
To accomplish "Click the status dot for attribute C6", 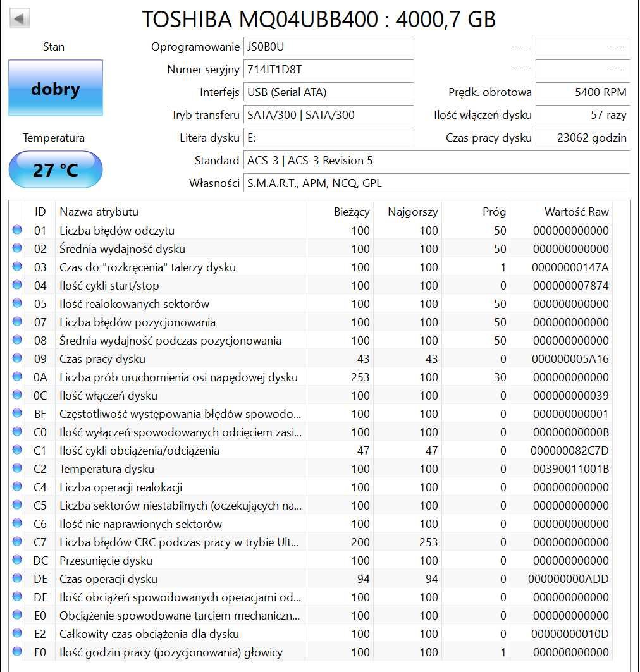I will [17, 523].
